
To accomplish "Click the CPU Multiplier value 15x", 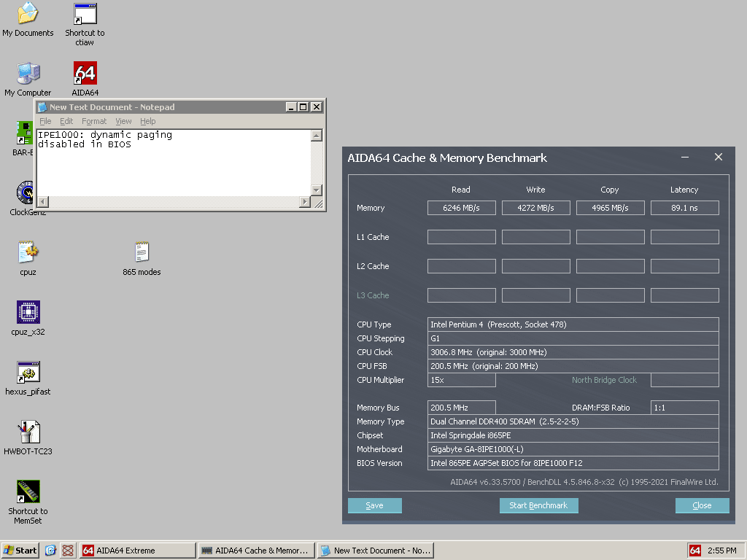I will 462,380.
